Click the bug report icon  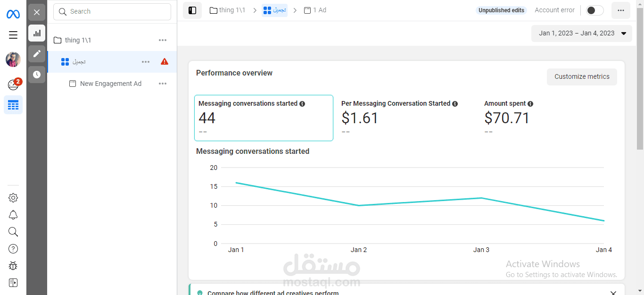coord(13,266)
